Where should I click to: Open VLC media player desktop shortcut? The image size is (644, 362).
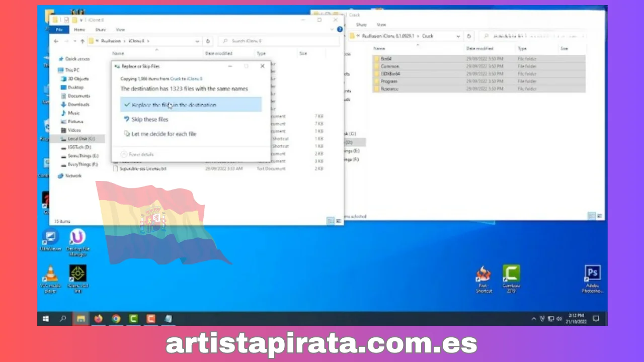click(x=50, y=280)
